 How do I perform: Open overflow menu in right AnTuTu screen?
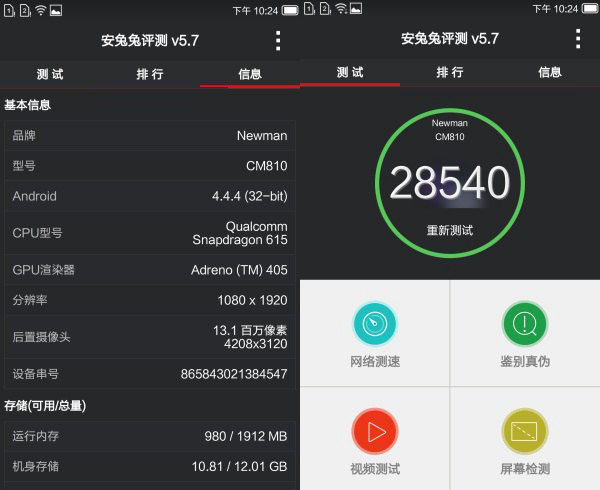tap(578, 39)
